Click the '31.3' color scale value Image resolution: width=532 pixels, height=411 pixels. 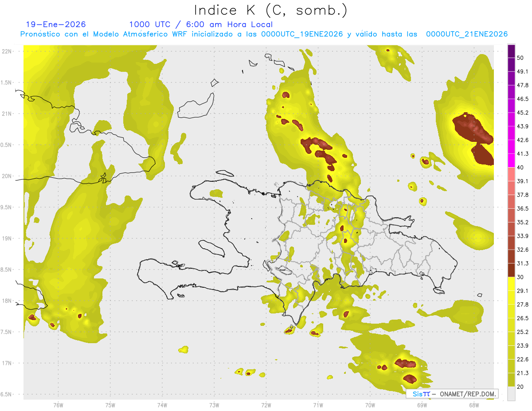(523, 263)
